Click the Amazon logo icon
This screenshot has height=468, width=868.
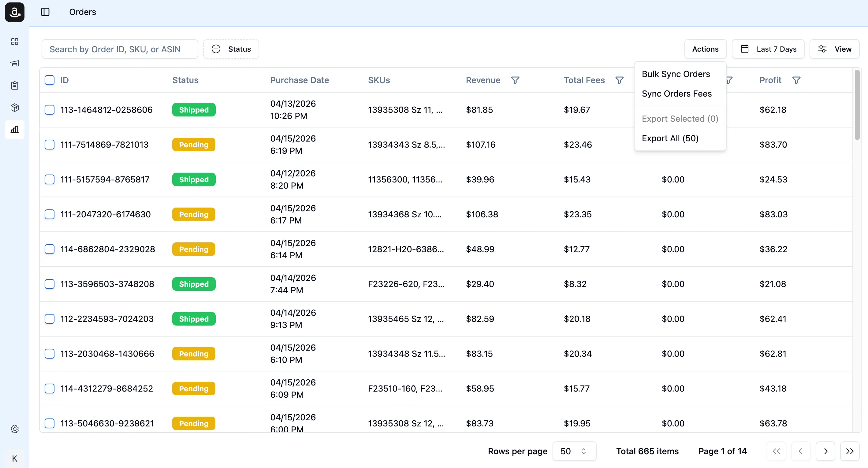pos(14,12)
